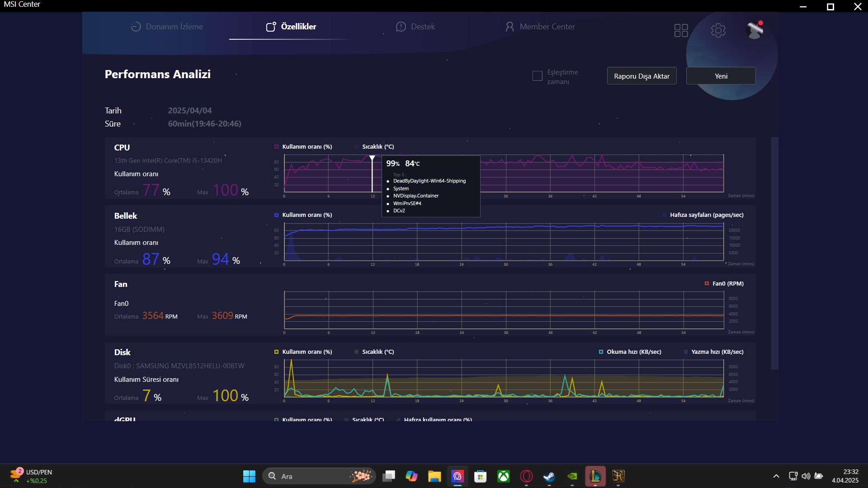
Task: Open the settings gear icon
Action: click(x=718, y=30)
